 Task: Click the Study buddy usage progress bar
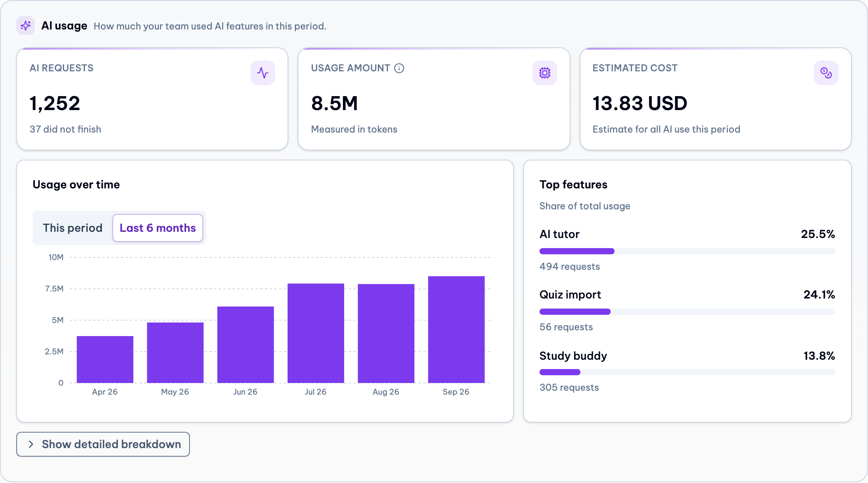point(687,372)
